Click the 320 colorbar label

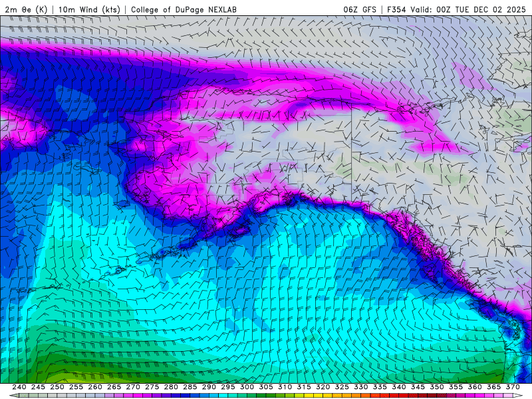coord(323,387)
